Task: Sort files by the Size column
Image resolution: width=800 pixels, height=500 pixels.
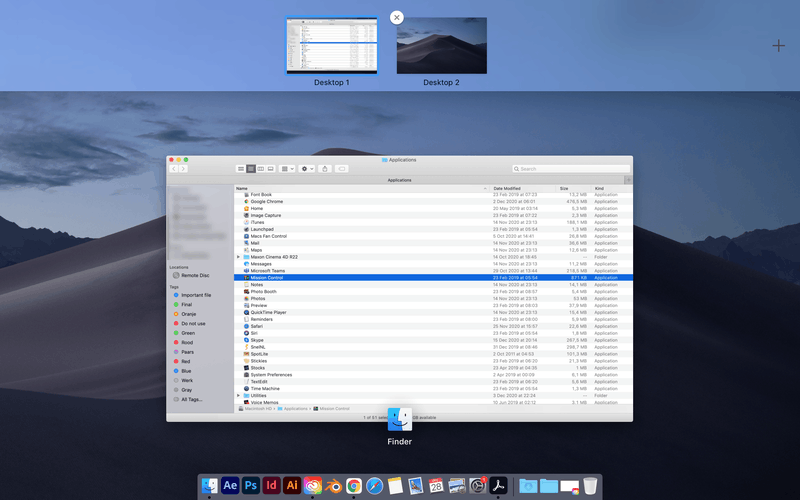Action: pos(564,188)
